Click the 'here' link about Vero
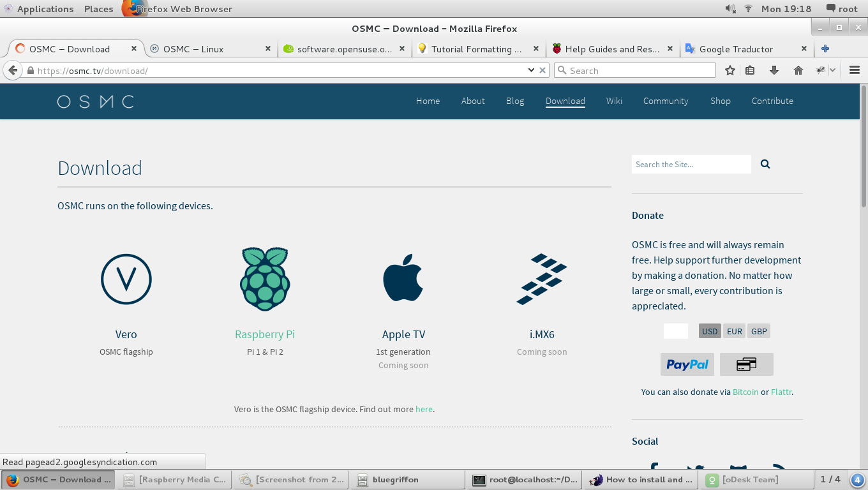 pyautogui.click(x=424, y=409)
